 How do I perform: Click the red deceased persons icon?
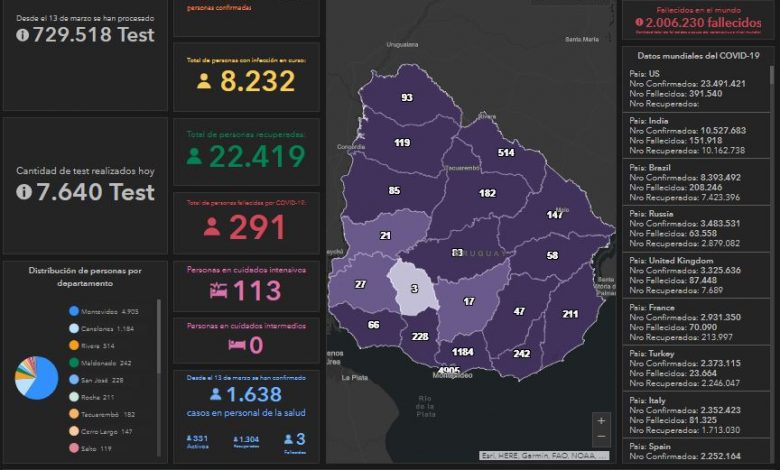click(212, 227)
